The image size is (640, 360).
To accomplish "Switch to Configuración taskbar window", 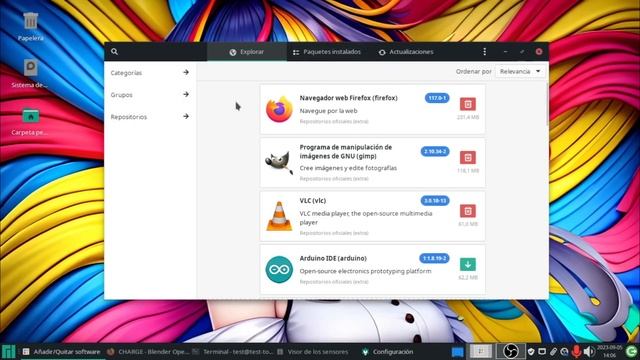I will [x=388, y=351].
